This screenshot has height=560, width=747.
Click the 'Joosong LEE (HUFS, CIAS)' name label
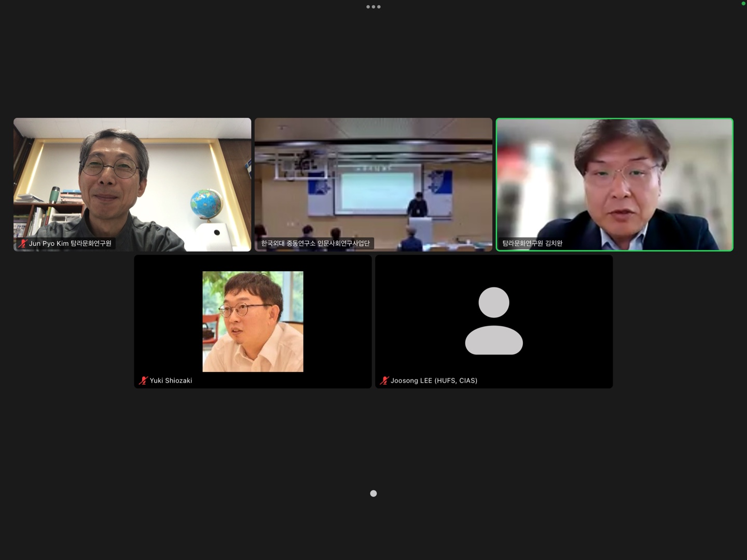[434, 381]
